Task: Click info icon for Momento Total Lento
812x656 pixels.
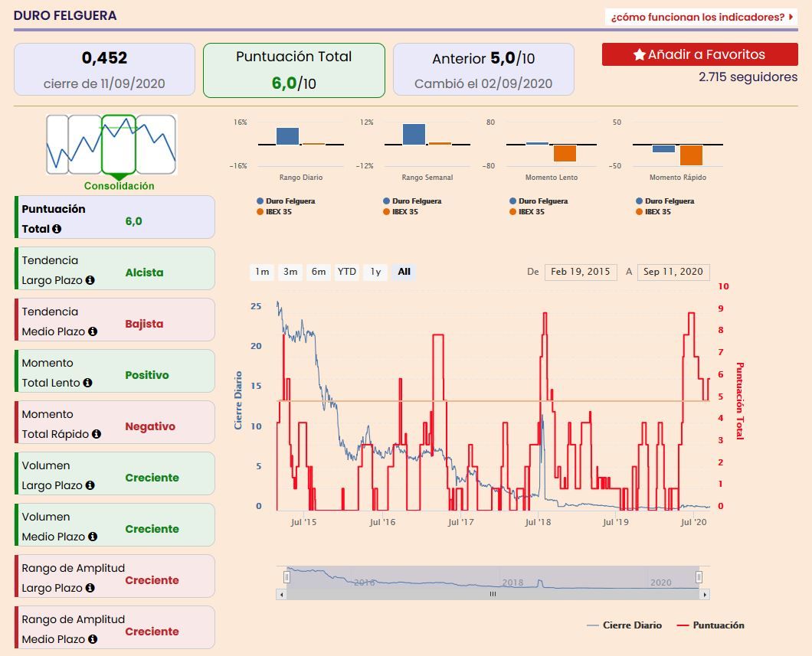Action: (87, 382)
